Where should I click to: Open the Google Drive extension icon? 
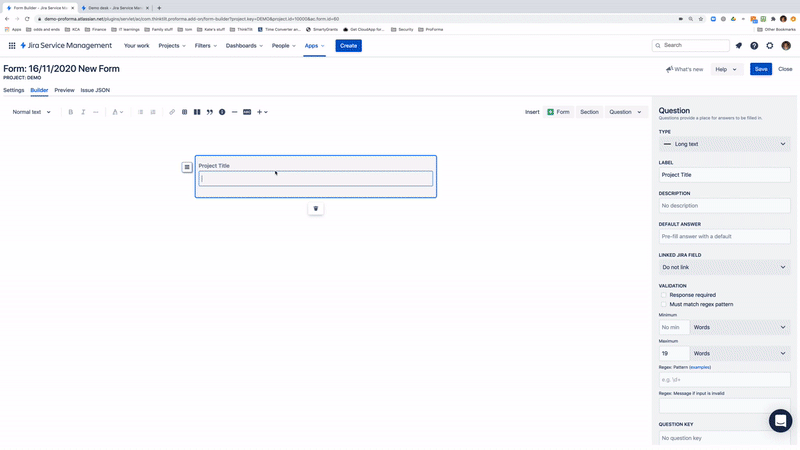(x=733, y=19)
